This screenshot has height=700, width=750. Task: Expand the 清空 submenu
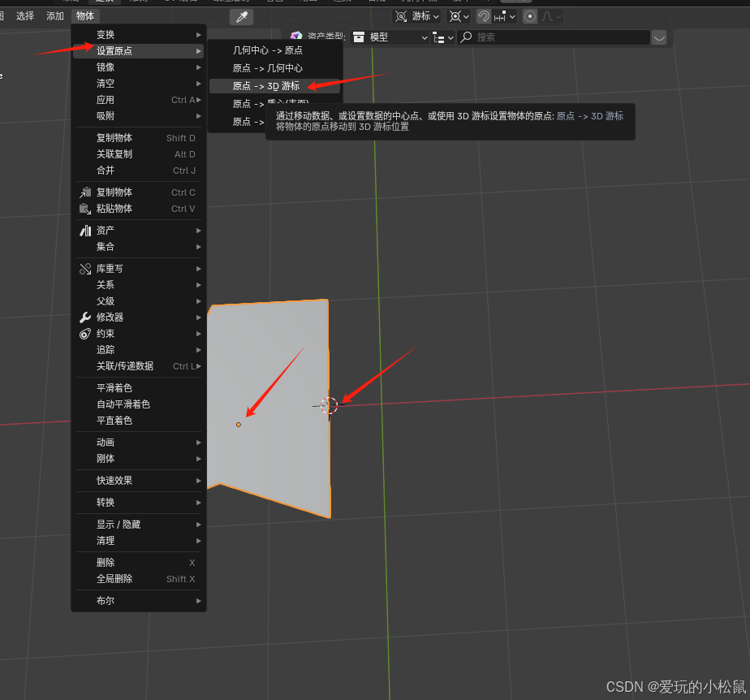point(139,84)
